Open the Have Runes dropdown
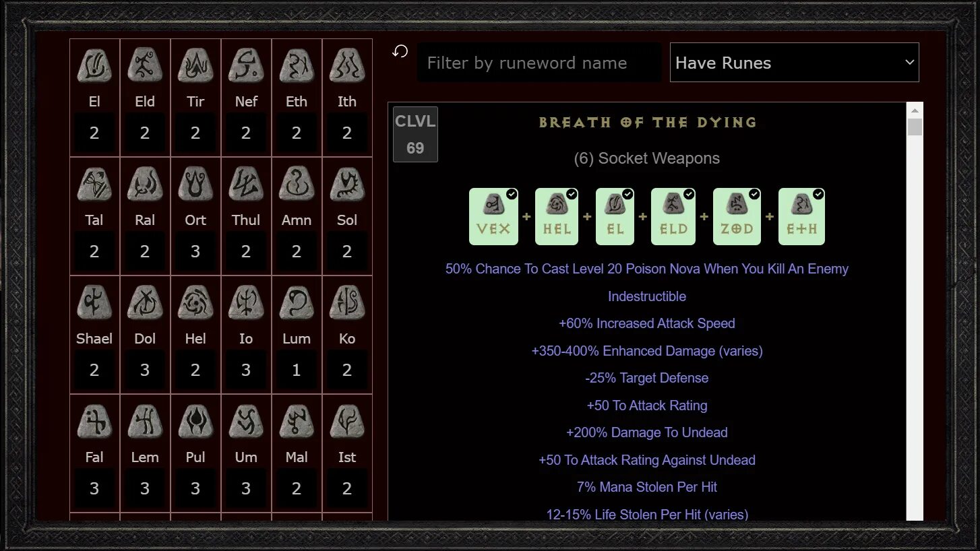980x551 pixels. (x=794, y=63)
